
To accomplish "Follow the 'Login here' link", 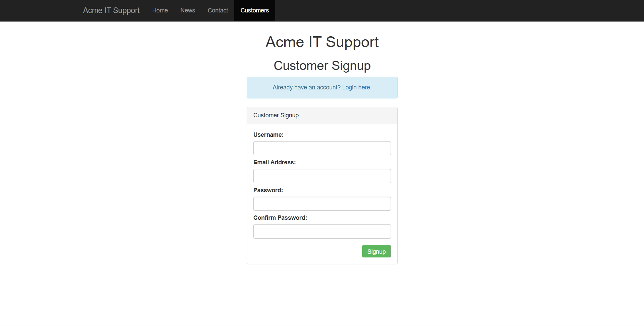I will point(356,87).
